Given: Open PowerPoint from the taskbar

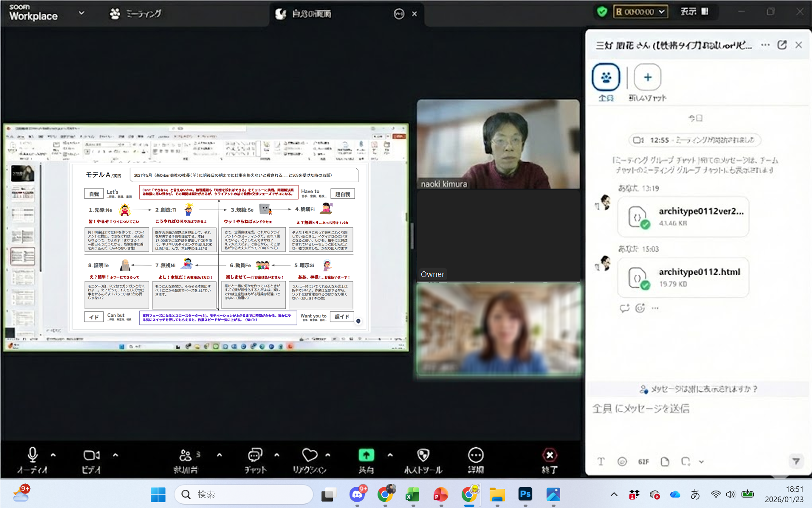Looking at the screenshot, I should pos(440,494).
